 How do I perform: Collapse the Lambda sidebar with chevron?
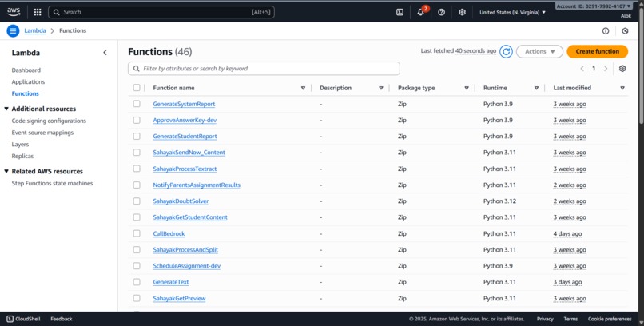point(105,53)
